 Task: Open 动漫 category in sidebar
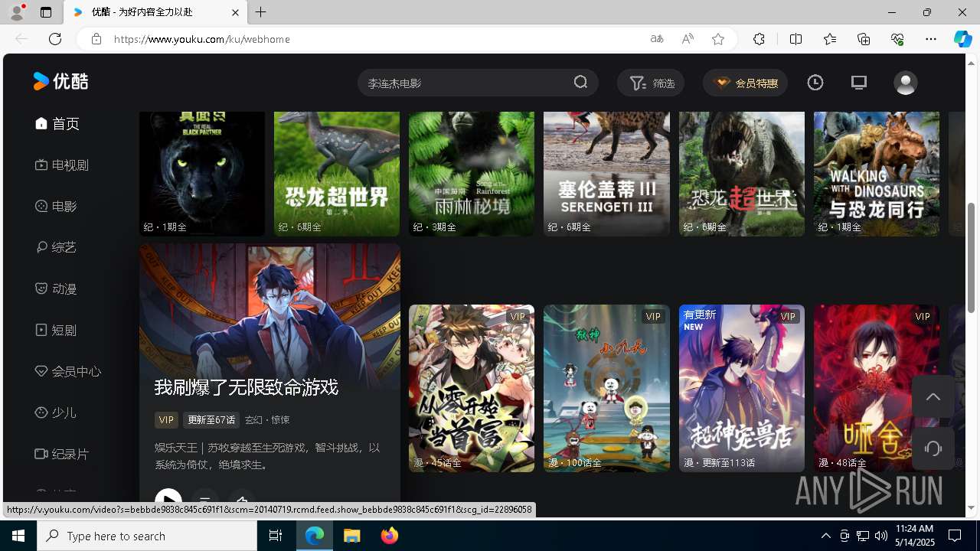pyautogui.click(x=56, y=289)
